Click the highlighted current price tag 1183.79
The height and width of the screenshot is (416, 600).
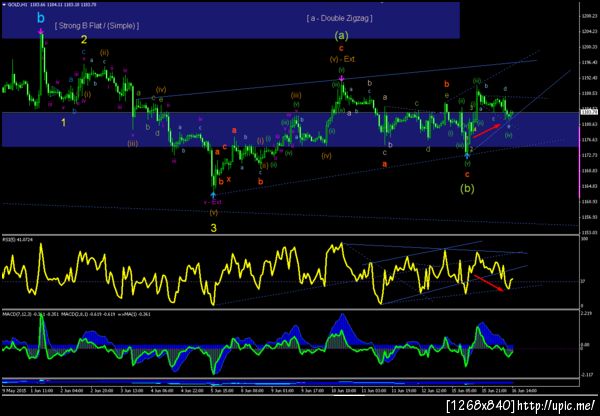pos(589,112)
